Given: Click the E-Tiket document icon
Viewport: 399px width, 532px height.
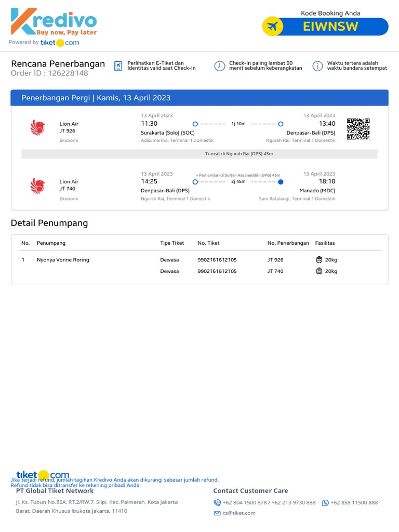Looking at the screenshot, I should pyautogui.click(x=118, y=66).
